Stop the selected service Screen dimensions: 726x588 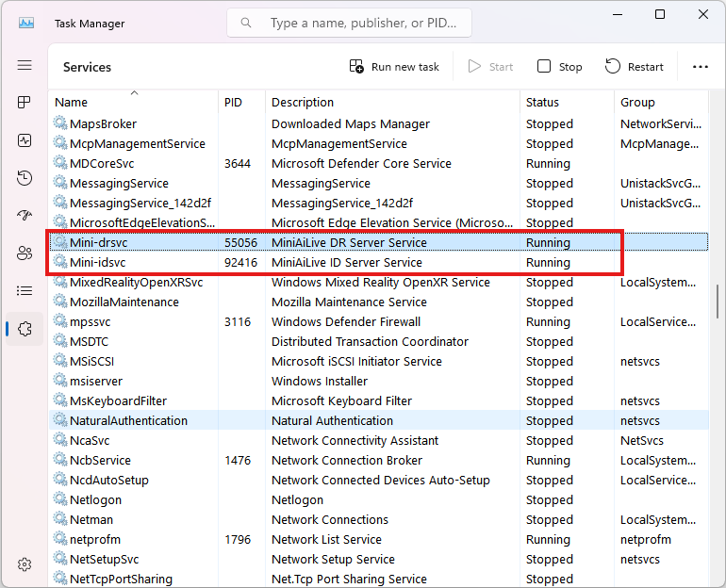(x=559, y=67)
